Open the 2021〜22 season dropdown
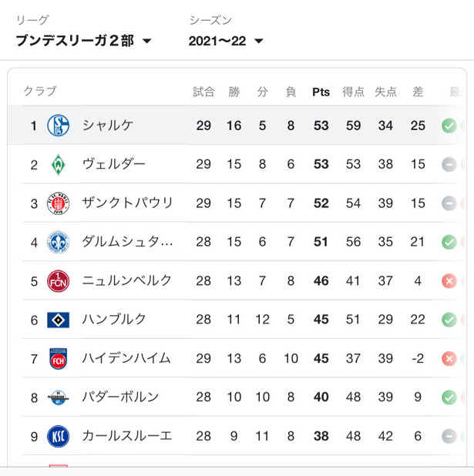 point(226,41)
